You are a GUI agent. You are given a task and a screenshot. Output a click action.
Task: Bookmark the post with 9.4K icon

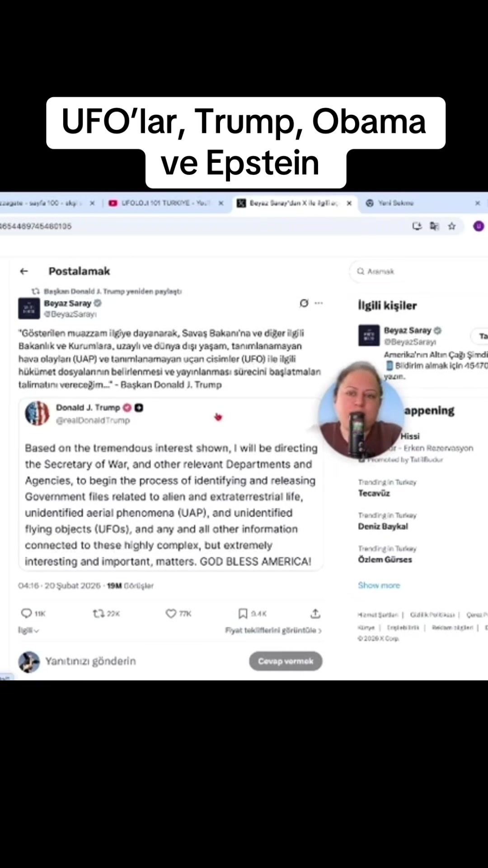coord(243,613)
